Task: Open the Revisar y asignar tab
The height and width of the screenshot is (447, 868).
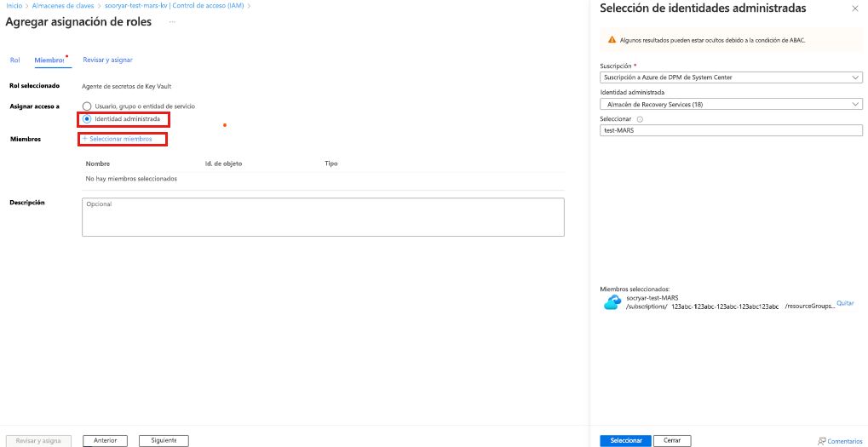Action: tap(107, 60)
